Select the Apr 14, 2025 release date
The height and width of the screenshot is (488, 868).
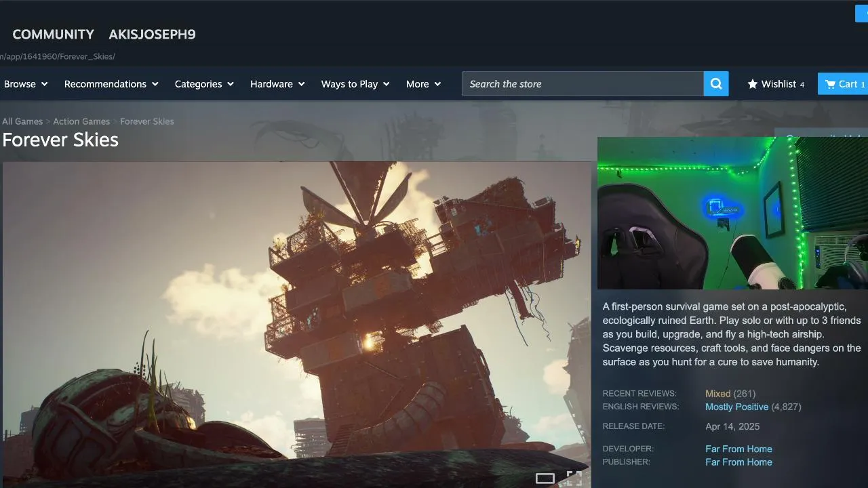pos(732,427)
